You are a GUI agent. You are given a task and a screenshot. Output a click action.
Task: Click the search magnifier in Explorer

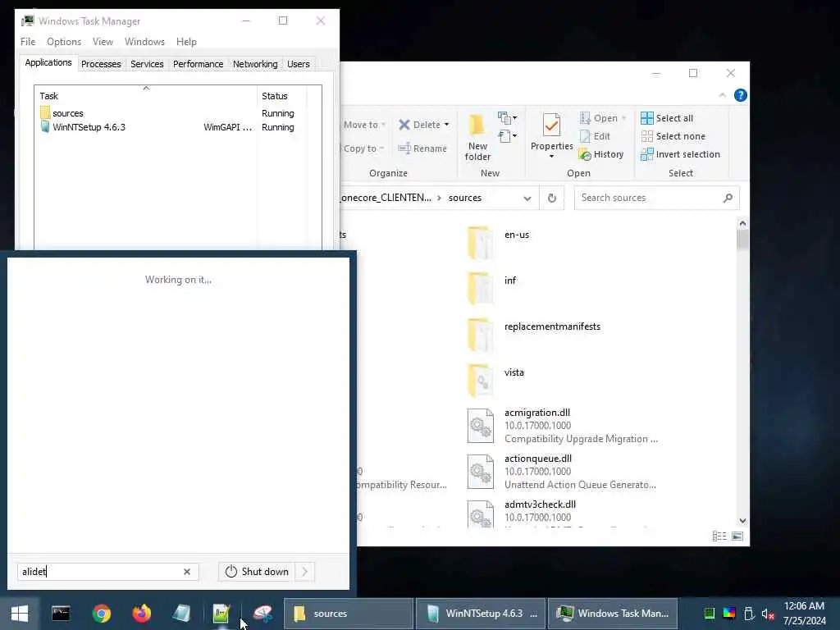click(x=728, y=199)
